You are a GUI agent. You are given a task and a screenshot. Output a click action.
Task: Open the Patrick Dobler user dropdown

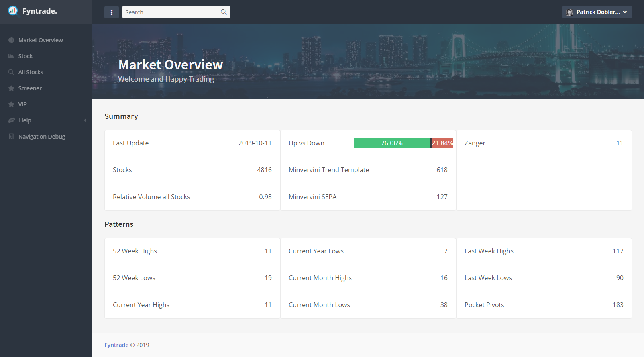point(597,12)
